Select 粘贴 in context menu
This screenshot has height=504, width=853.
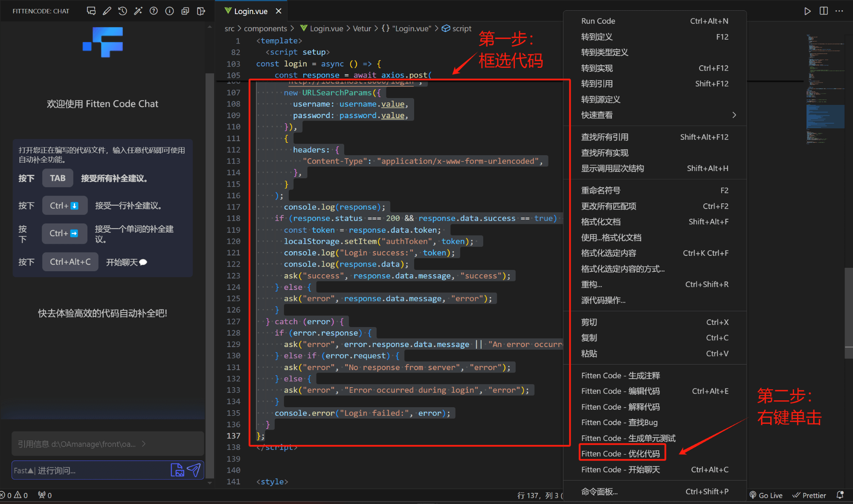[x=655, y=353]
